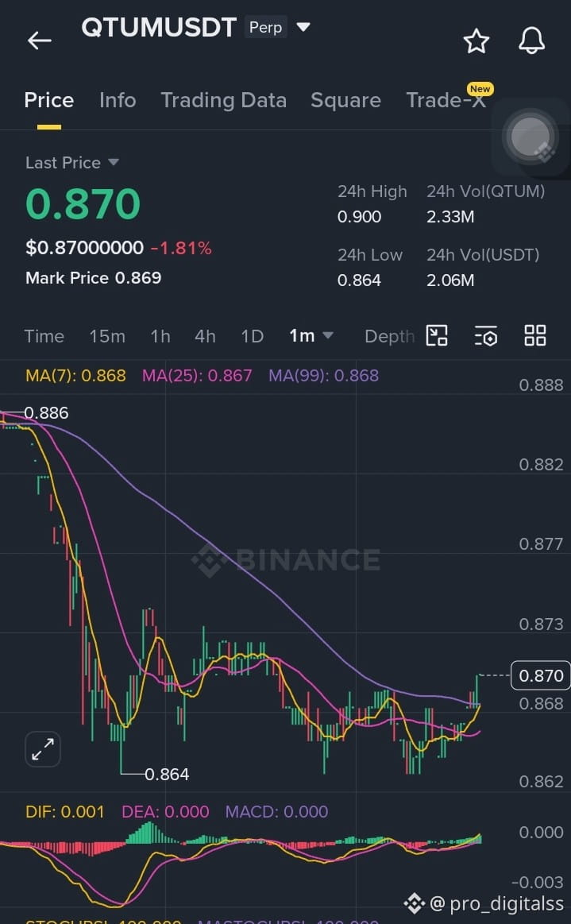Screen dimensions: 571x924
Task: Select the 4h interval
Action: pyautogui.click(x=205, y=337)
